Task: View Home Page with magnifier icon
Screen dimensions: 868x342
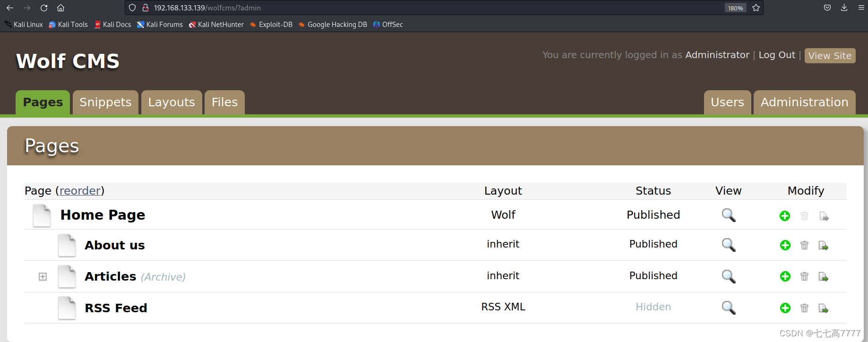Action: [729, 215]
